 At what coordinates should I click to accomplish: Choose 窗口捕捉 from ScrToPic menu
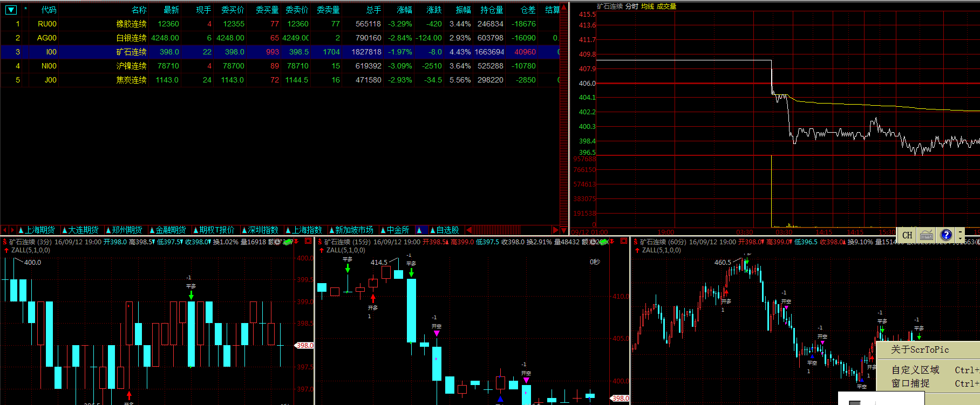(x=910, y=383)
